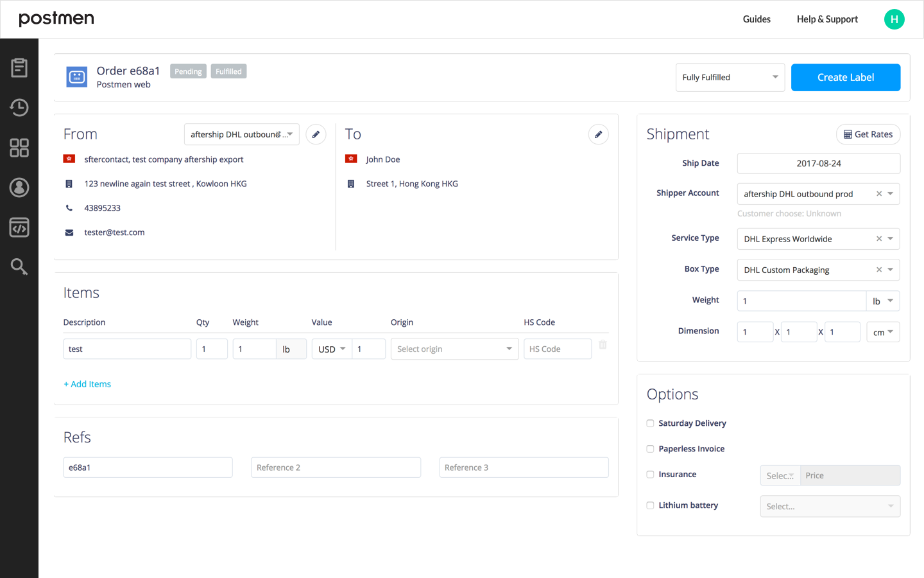Clear the Shipper Account selection with X
The image size is (924, 578).
point(879,193)
